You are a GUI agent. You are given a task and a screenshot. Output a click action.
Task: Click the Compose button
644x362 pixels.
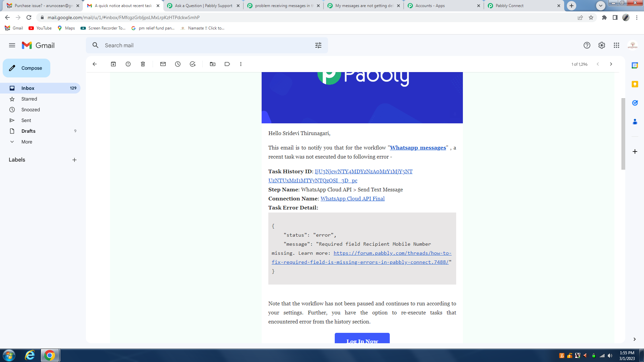pyautogui.click(x=26, y=68)
